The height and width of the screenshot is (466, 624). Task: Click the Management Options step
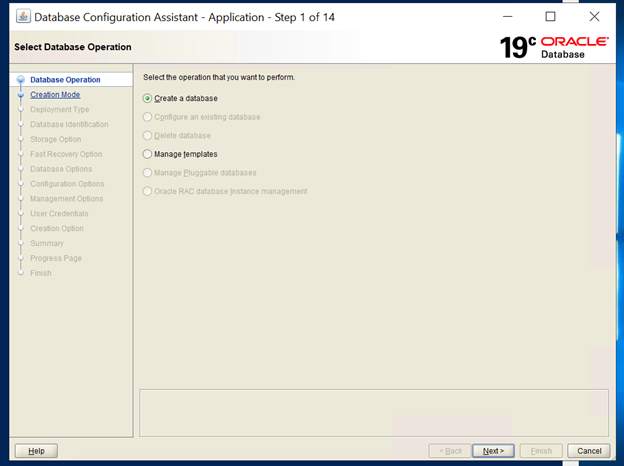(67, 199)
